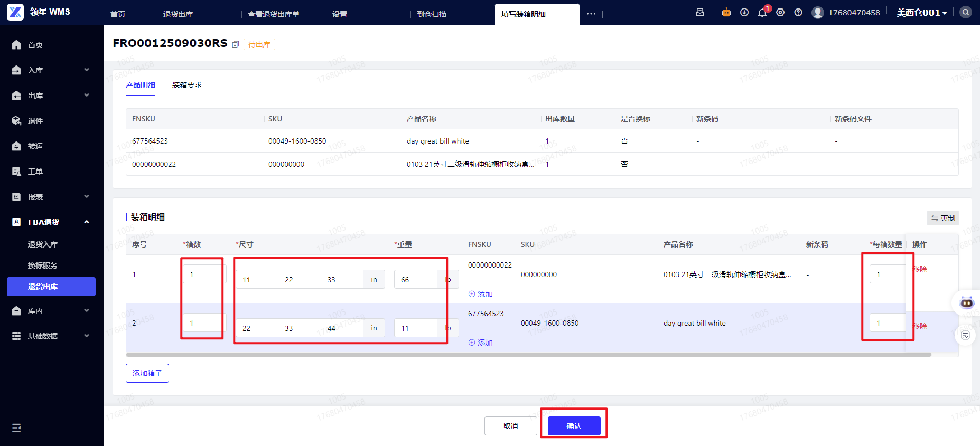Click 添加 plus icon under FNSKU 677564523
The image size is (980, 446).
(x=472, y=343)
